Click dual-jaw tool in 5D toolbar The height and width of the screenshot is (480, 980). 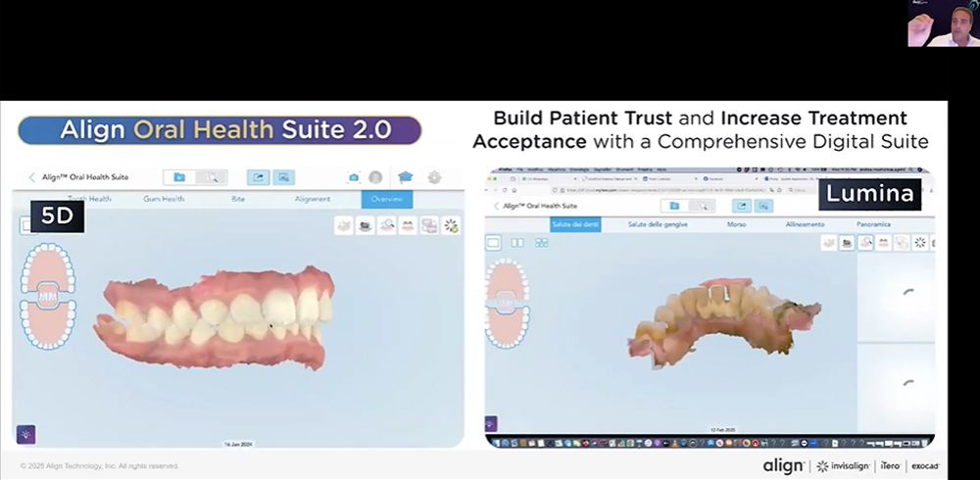(429, 225)
